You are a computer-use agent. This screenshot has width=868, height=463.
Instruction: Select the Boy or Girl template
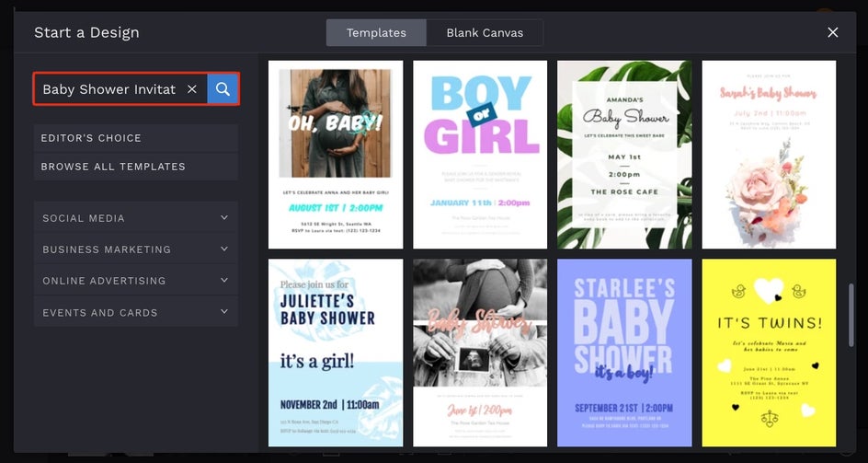click(480, 155)
